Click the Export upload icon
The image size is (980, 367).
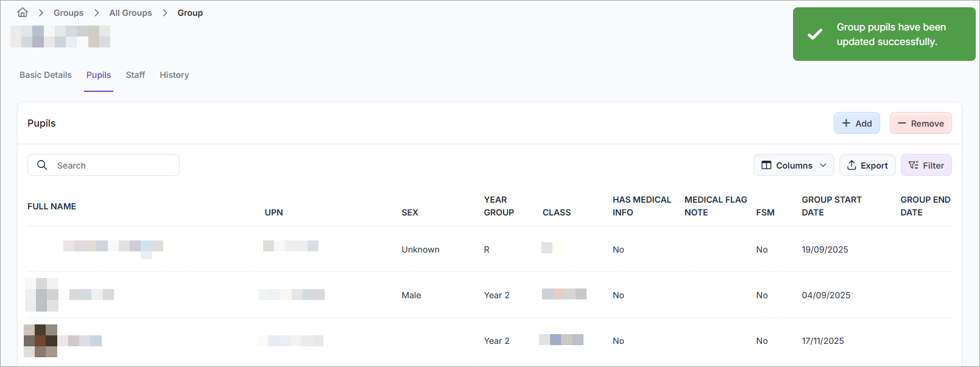click(x=851, y=166)
